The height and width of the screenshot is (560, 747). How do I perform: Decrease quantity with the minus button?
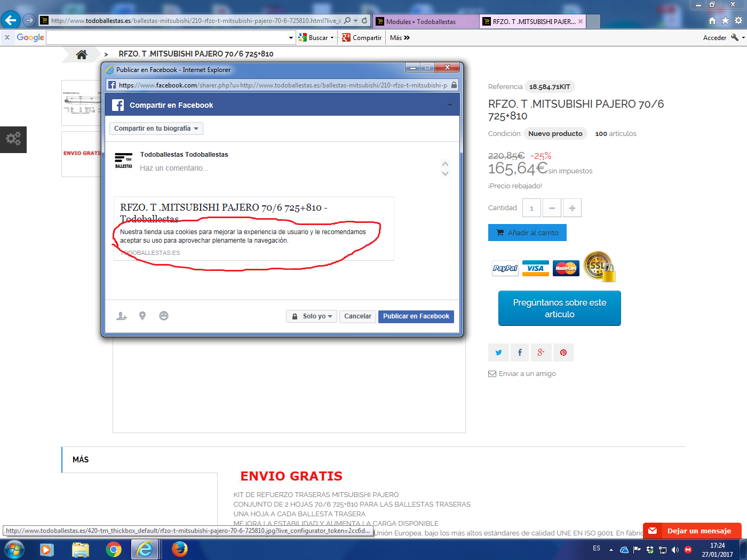(x=552, y=208)
